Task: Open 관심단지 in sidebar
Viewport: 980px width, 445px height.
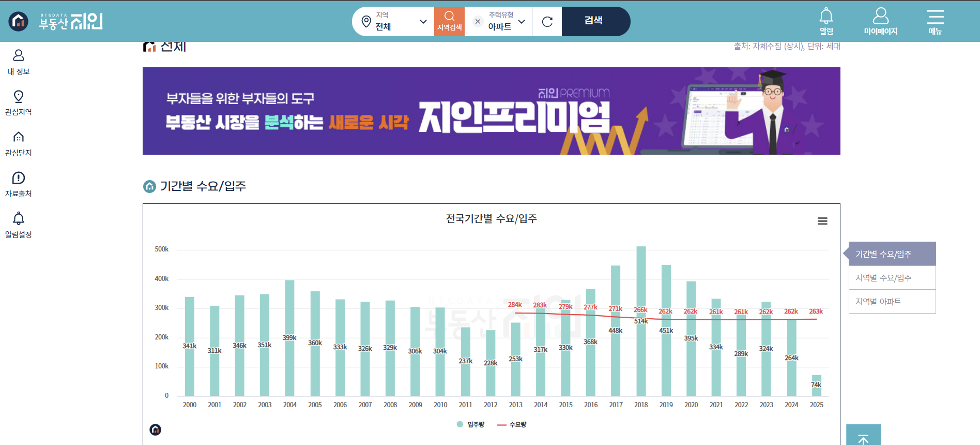Action: pyautogui.click(x=19, y=144)
